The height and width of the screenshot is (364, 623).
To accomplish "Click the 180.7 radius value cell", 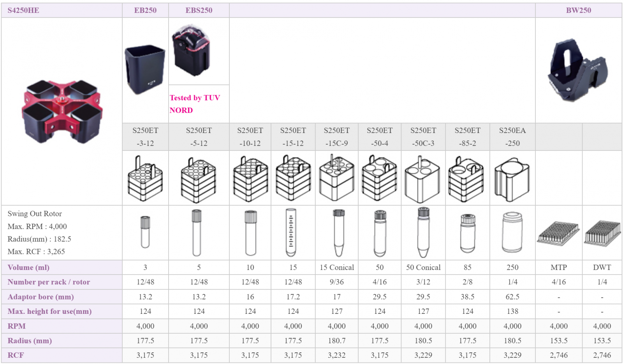I will [337, 341].
